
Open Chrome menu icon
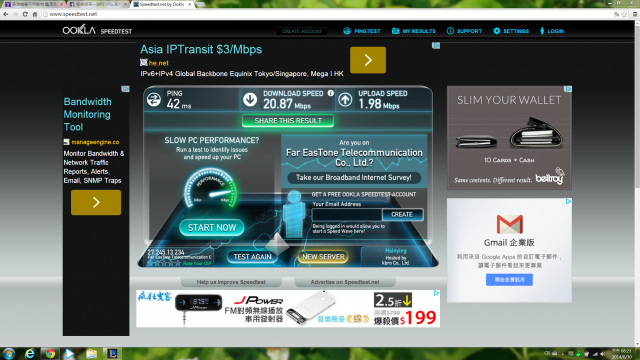(x=635, y=14)
